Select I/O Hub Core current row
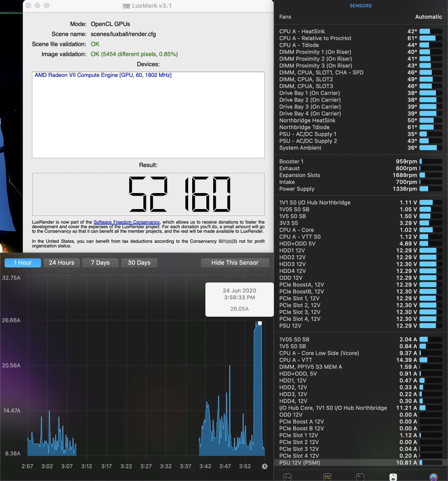 click(x=361, y=408)
